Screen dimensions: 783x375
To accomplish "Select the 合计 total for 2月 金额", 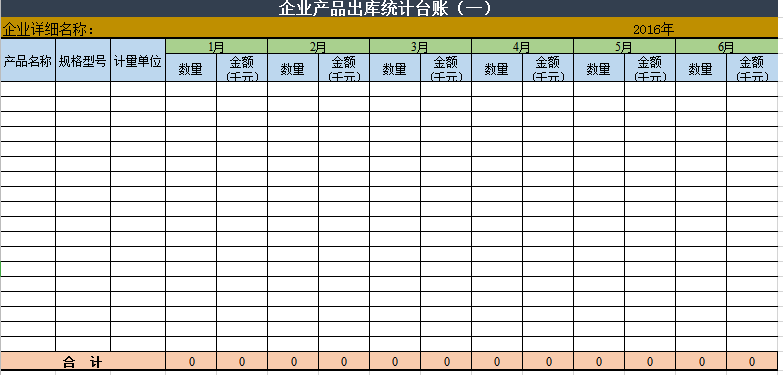I will click(x=344, y=362).
